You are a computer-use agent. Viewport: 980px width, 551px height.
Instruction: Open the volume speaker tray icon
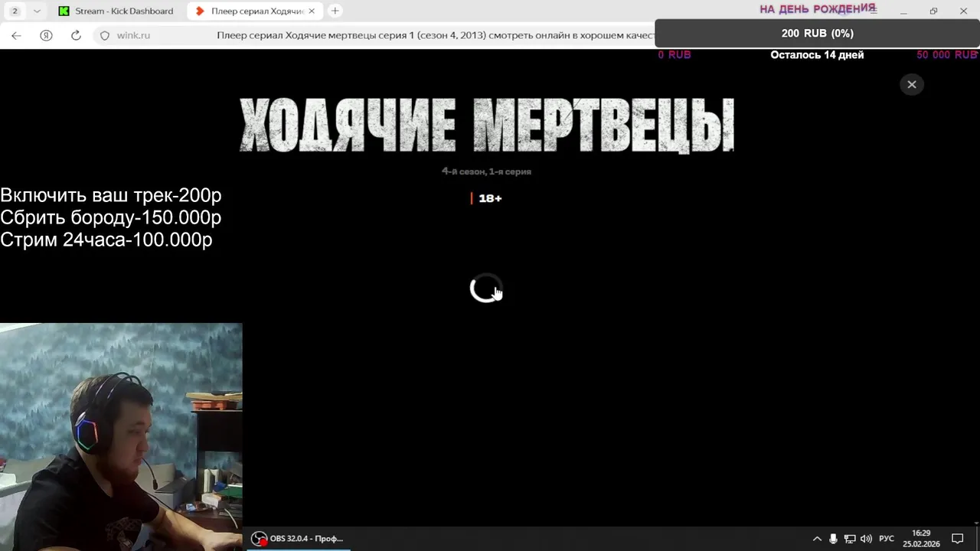867,539
